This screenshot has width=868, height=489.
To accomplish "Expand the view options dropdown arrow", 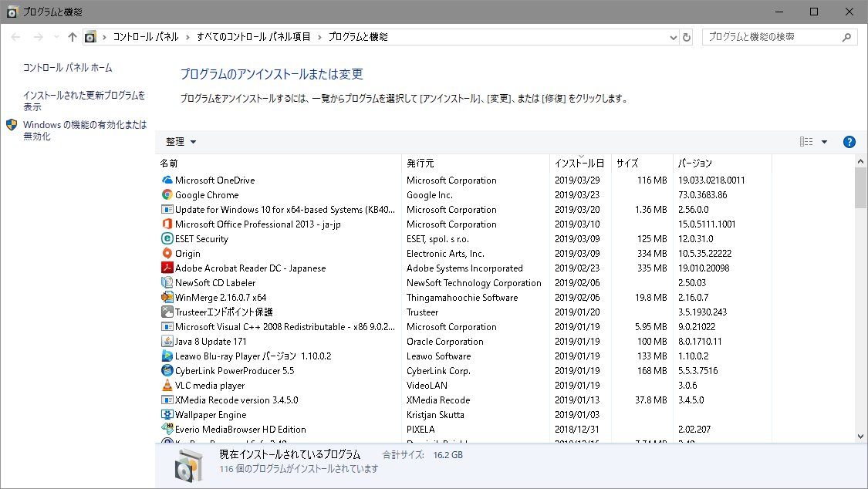I will pyautogui.click(x=824, y=142).
